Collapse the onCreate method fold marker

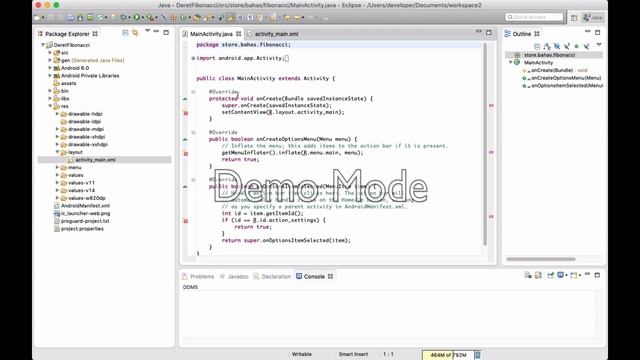point(193,92)
